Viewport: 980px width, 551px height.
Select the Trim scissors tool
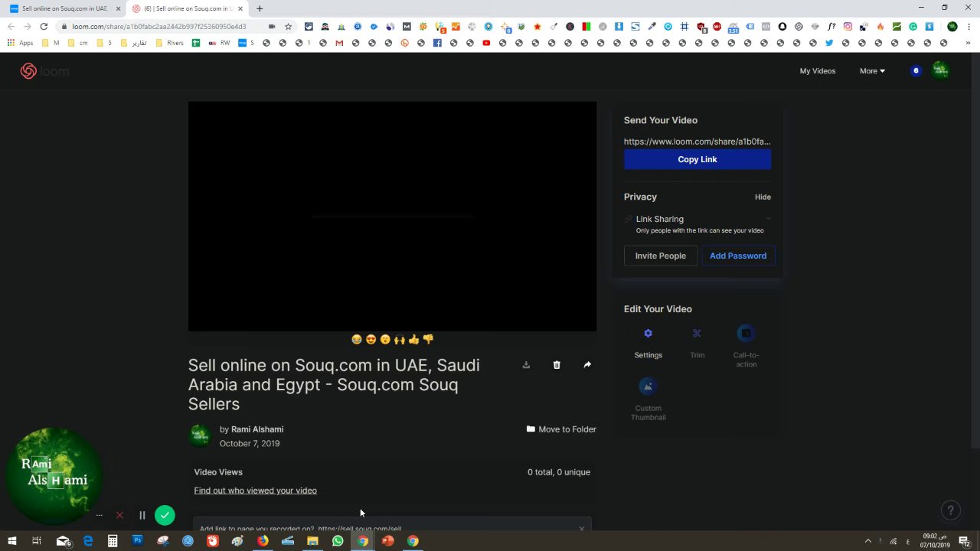[697, 334]
